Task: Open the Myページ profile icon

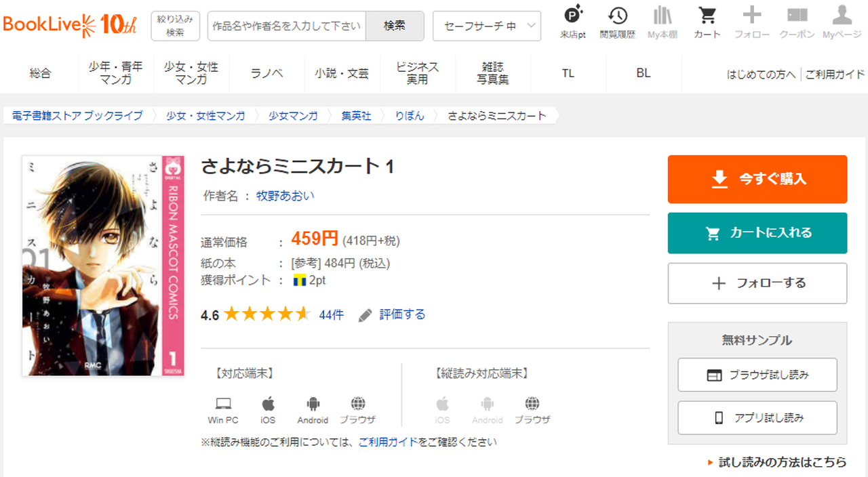Action: coord(842,22)
